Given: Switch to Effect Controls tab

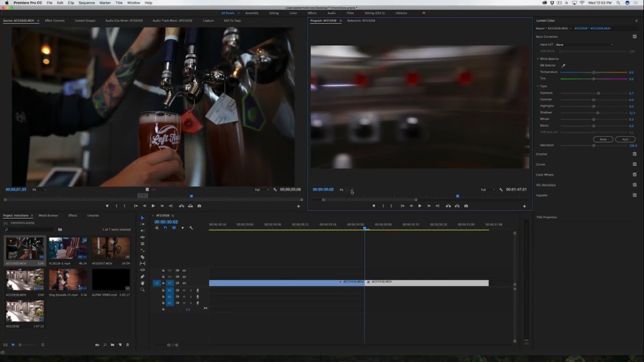Looking at the screenshot, I should [x=55, y=21].
